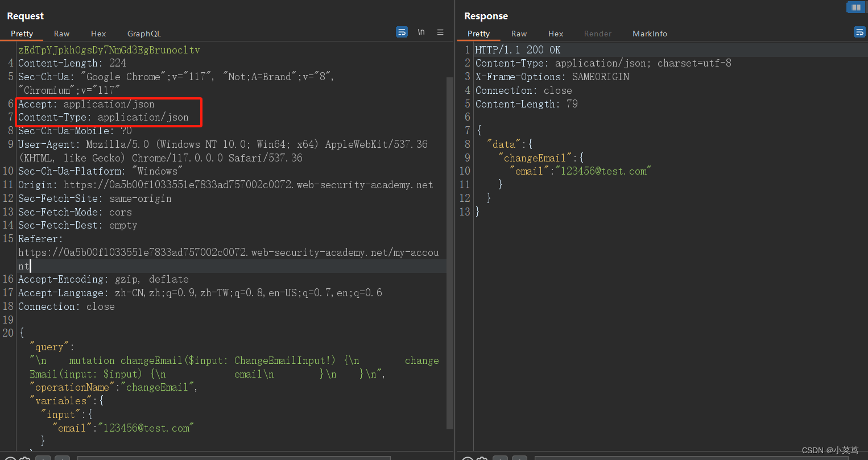Image resolution: width=868 pixels, height=460 pixels.
Task: Open Request panel hamburger options menu
Action: pyautogui.click(x=440, y=32)
